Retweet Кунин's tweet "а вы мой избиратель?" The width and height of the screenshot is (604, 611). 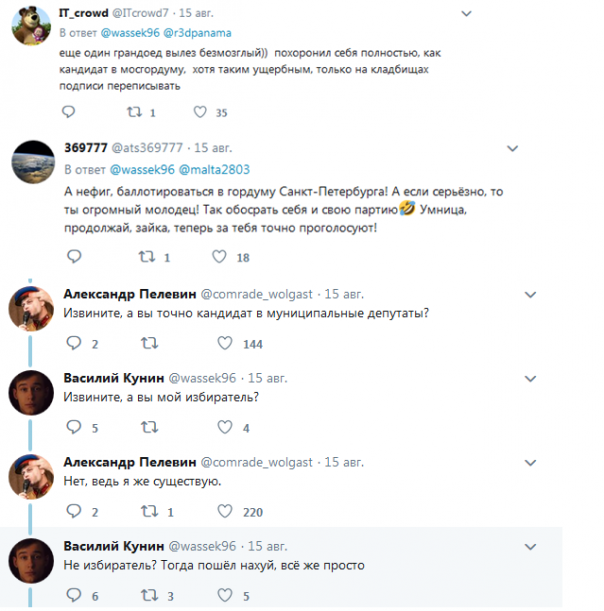150,428
